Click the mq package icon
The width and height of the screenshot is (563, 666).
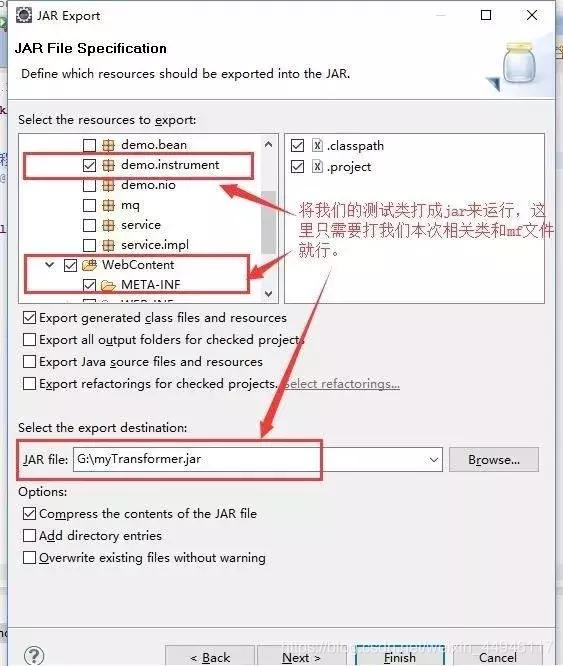(109, 206)
